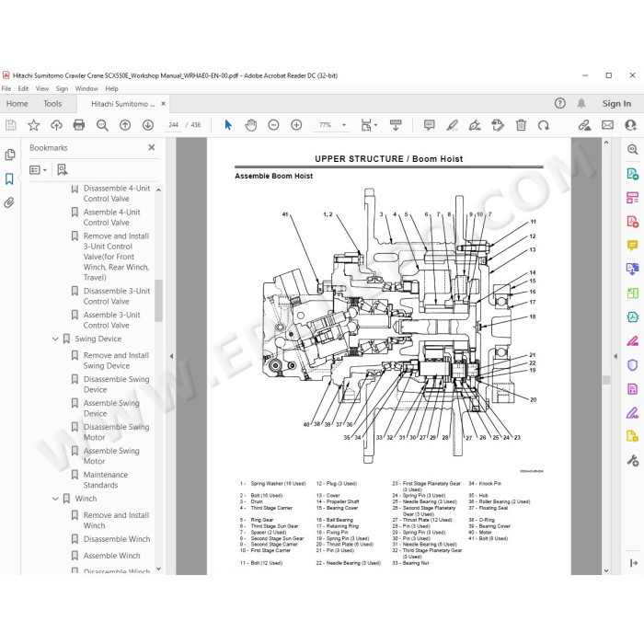Image resolution: width=644 pixels, height=644 pixels.
Task: Go to next page arrow
Action: [148, 125]
